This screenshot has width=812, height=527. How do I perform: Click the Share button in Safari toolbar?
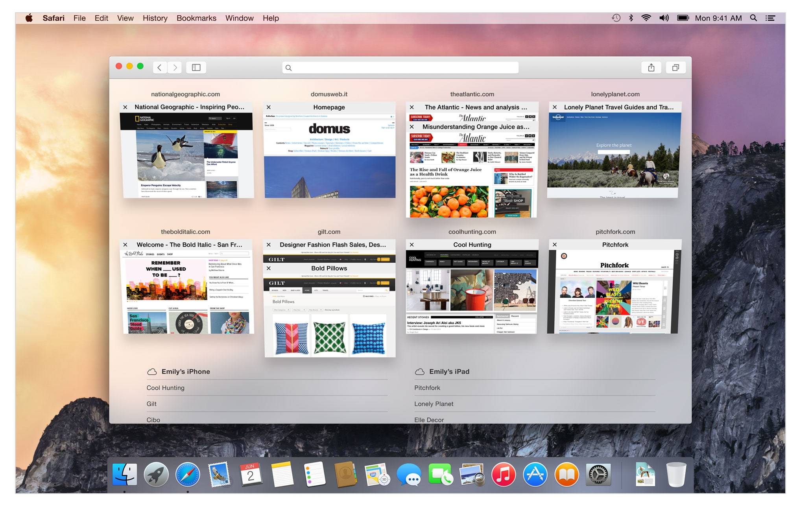point(650,67)
